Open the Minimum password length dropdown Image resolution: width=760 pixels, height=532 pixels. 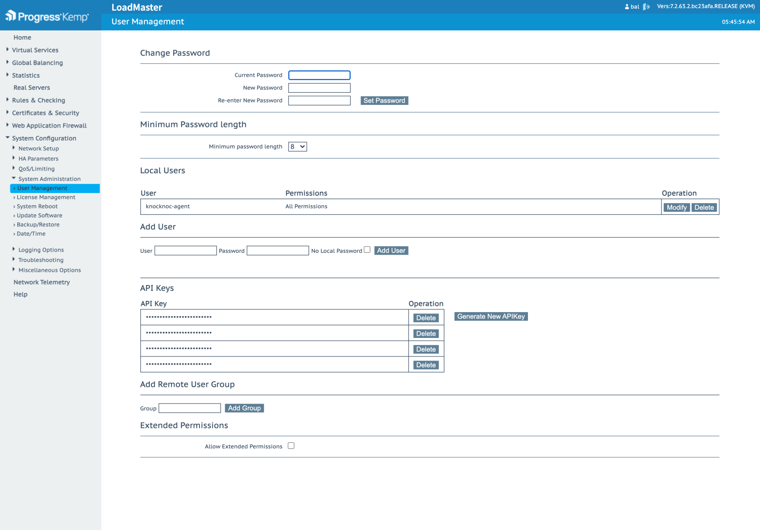298,147
